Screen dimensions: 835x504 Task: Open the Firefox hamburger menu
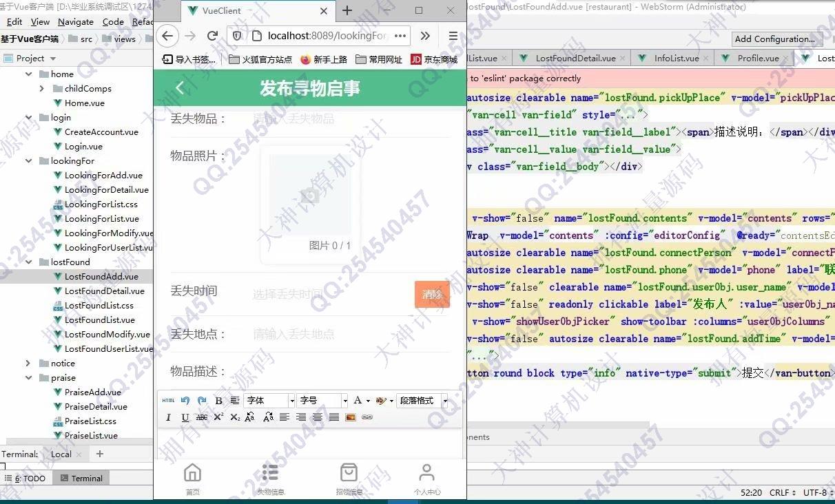453,36
